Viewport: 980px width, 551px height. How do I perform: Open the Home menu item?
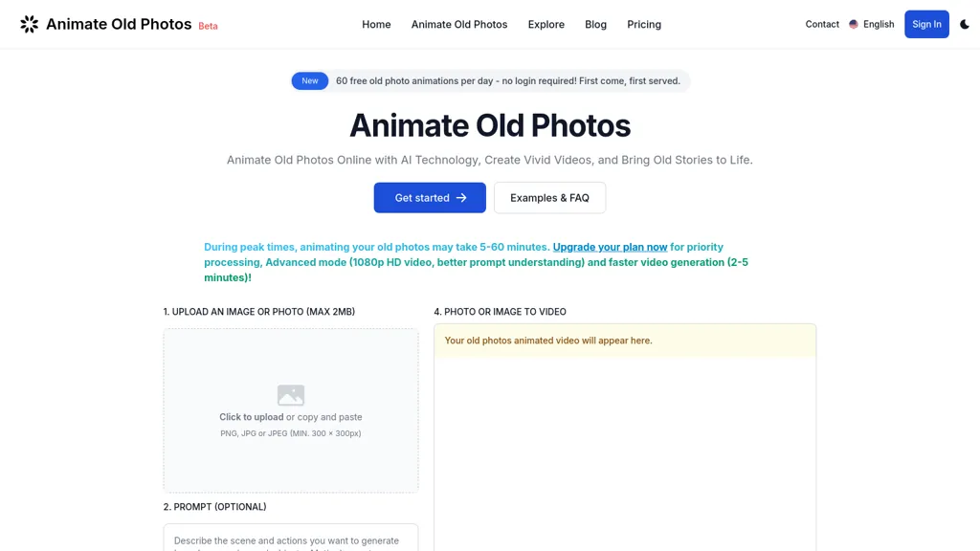(376, 24)
